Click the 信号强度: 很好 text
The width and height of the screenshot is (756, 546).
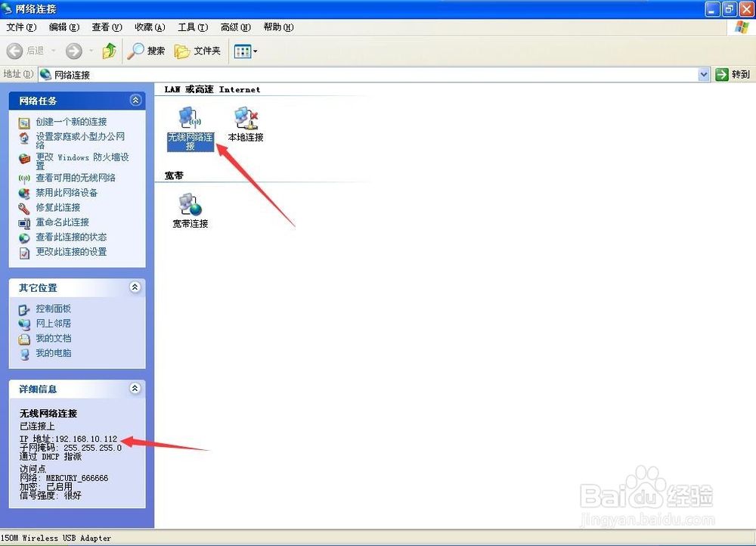pos(51,495)
